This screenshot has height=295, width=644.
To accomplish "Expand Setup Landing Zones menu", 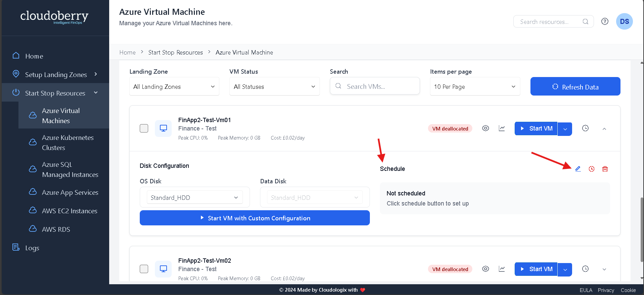I will tap(96, 74).
